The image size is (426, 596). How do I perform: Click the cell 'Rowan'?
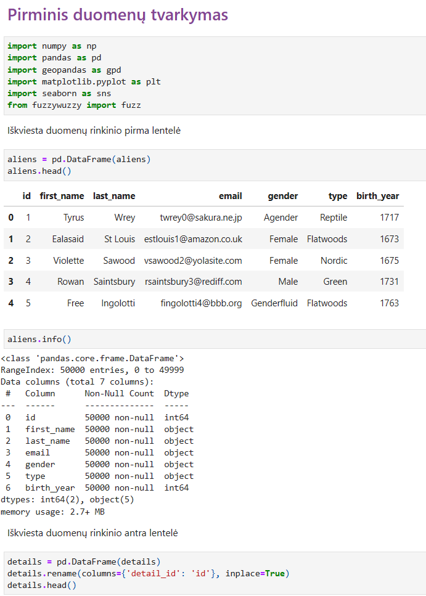(71, 282)
